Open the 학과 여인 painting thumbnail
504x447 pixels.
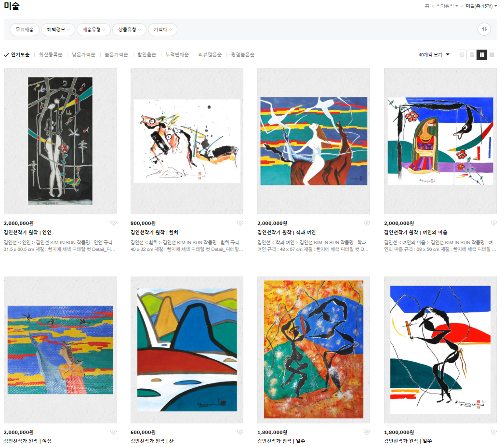(x=313, y=141)
